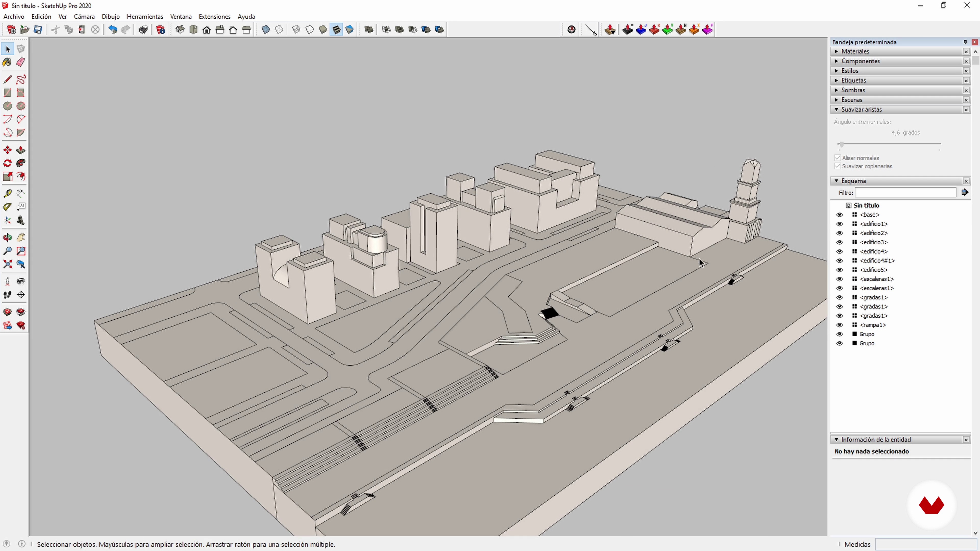Select the Circle tool
Image resolution: width=980 pixels, height=551 pixels.
pyautogui.click(x=7, y=106)
